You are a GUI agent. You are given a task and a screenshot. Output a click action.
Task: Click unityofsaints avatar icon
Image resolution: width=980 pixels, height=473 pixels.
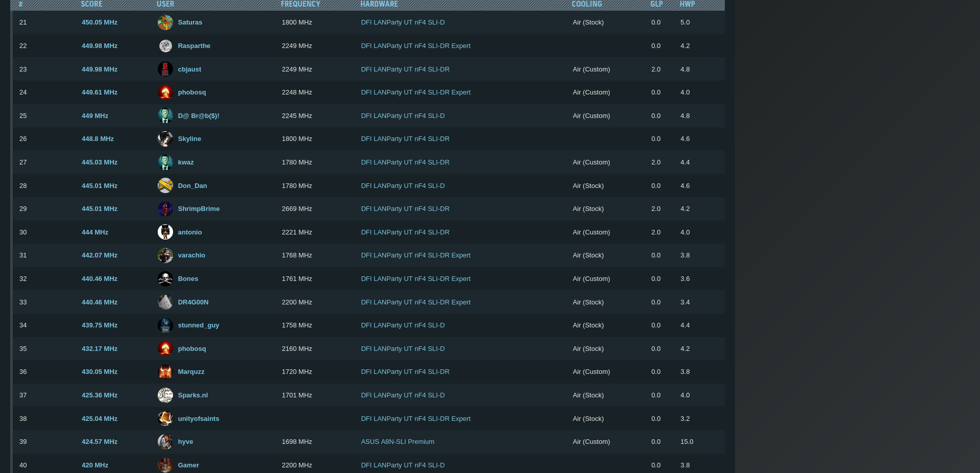coord(165,418)
